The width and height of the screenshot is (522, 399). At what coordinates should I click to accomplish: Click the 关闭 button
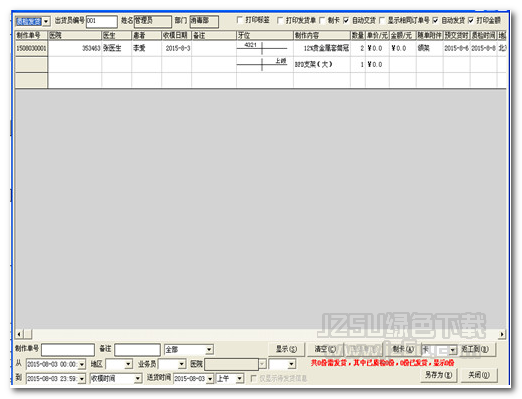(x=479, y=375)
